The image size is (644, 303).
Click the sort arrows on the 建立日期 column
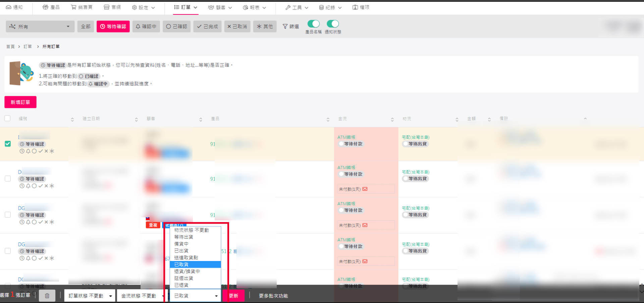pyautogui.click(x=136, y=119)
